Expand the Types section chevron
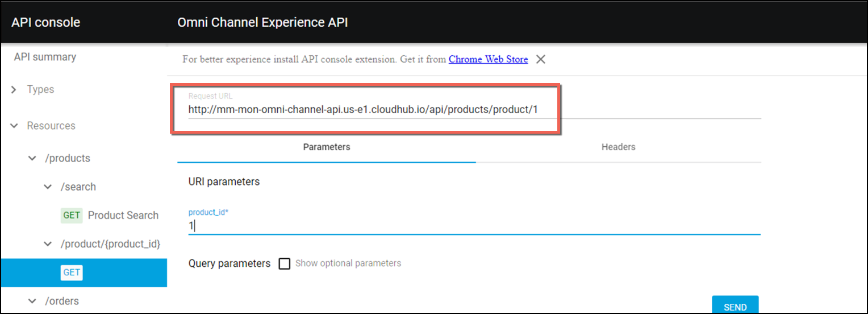Image resolution: width=868 pixels, height=314 pixels. [x=14, y=89]
